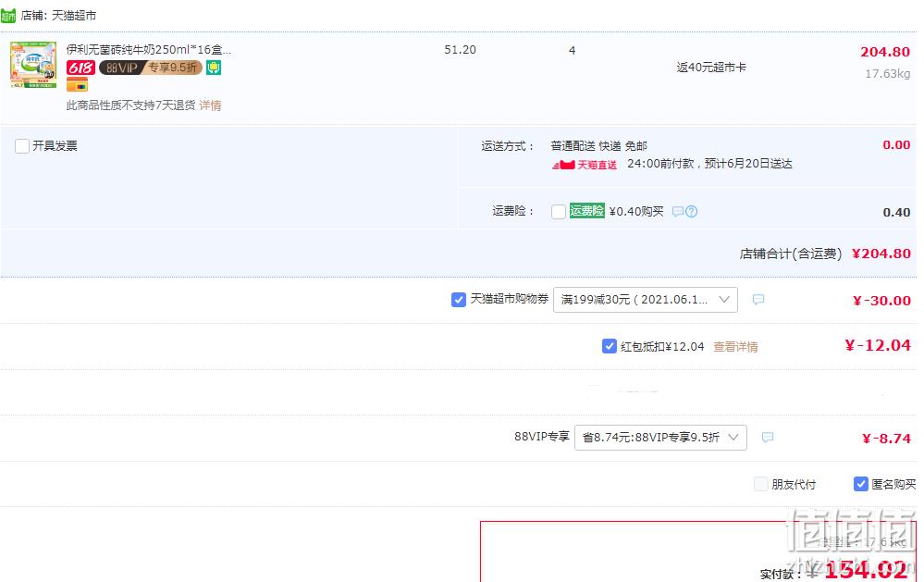Open the 查看详情 red packet link
The width and height of the screenshot is (924, 582).
tap(735, 347)
